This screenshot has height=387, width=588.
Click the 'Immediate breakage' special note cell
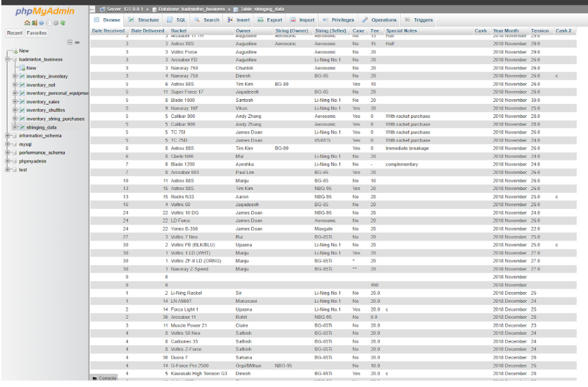coord(407,148)
